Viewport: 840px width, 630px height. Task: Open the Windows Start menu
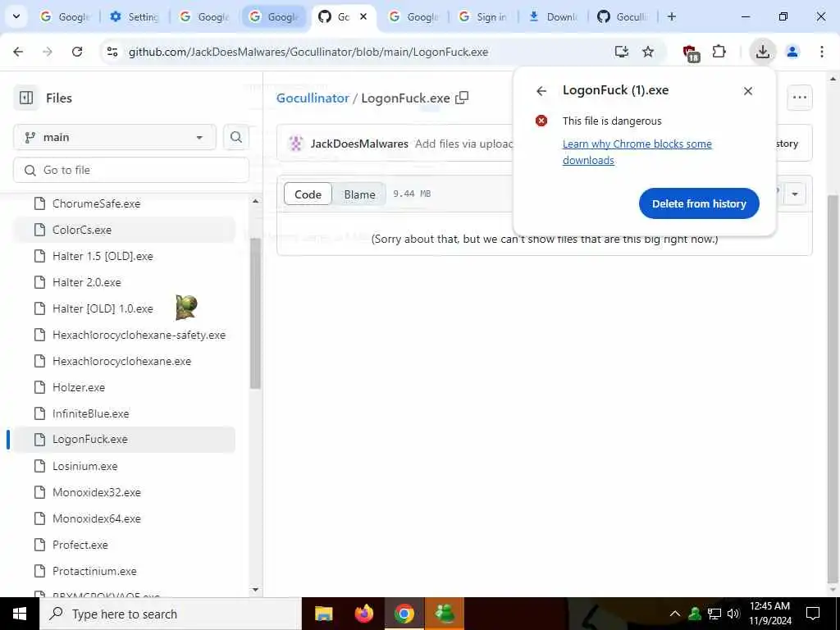click(20, 614)
